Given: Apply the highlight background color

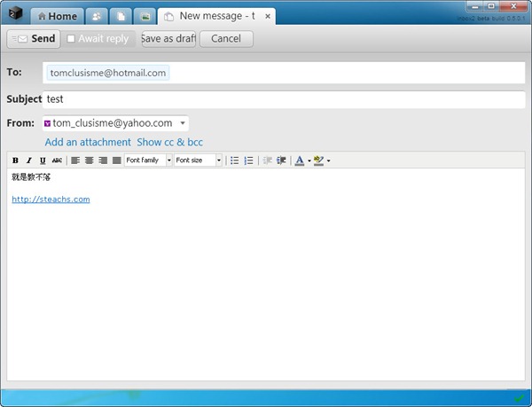Looking at the screenshot, I should pyautogui.click(x=318, y=160).
